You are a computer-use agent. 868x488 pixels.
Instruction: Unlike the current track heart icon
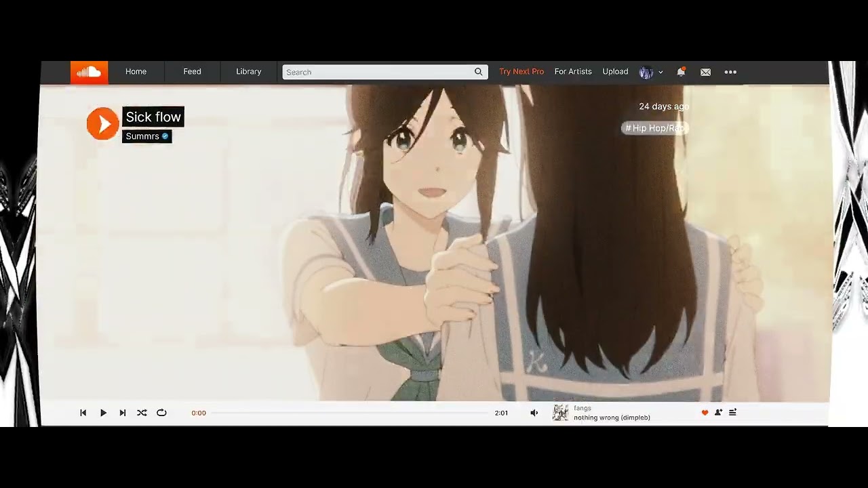point(705,413)
